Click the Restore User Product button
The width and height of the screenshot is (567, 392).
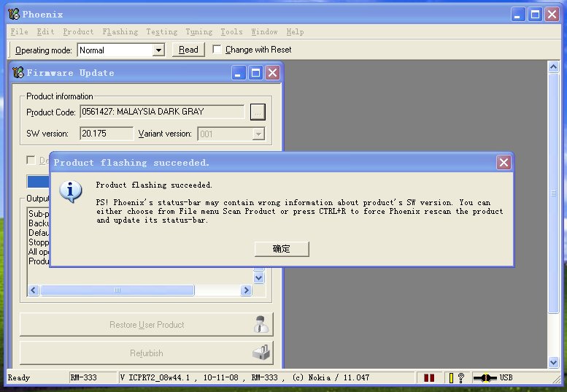pyautogui.click(x=147, y=324)
